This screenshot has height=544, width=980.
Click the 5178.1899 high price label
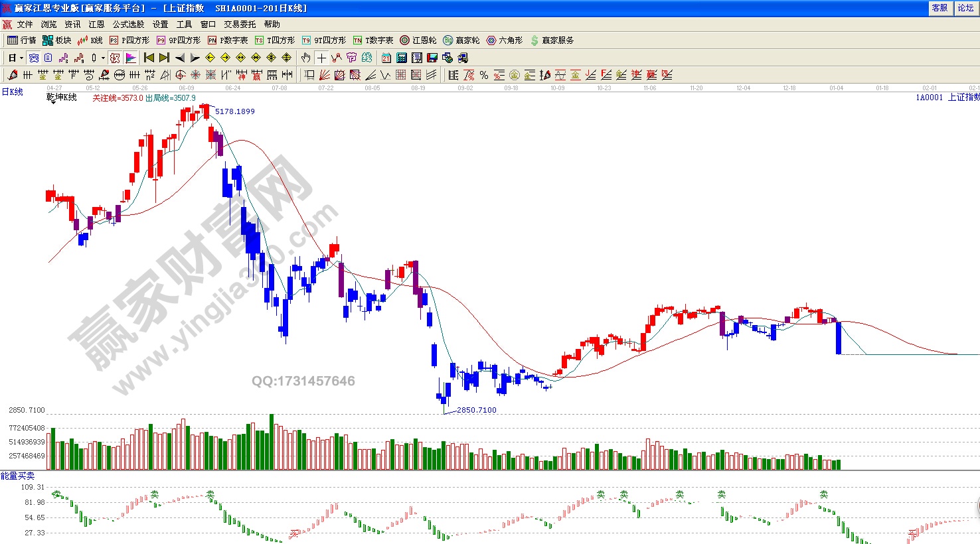pyautogui.click(x=235, y=111)
